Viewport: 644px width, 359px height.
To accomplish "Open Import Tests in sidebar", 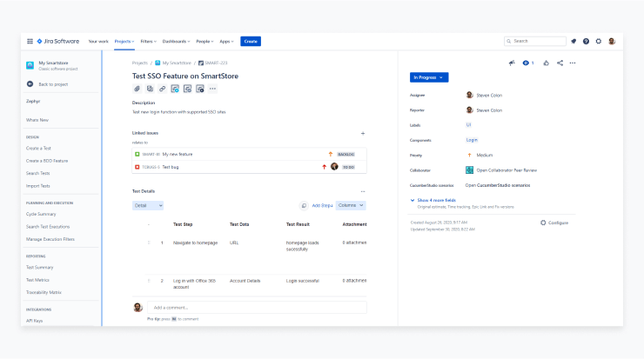I will 37,186.
